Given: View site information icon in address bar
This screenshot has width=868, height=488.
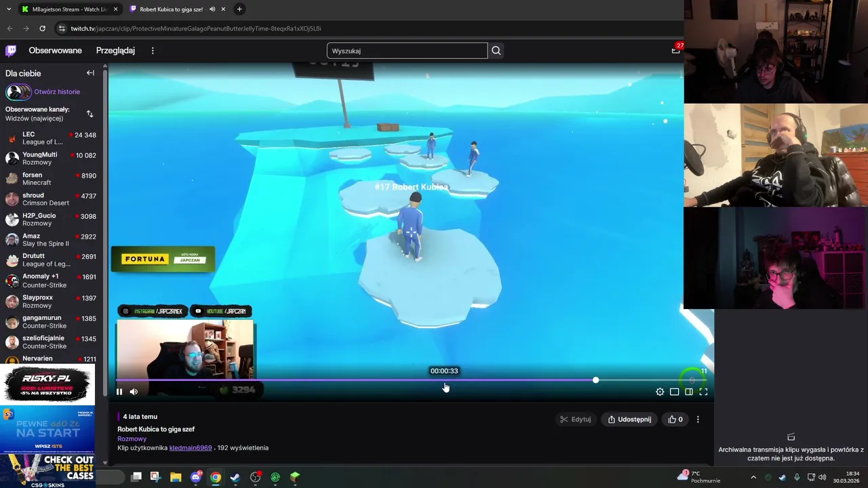Looking at the screenshot, I should coord(62,28).
